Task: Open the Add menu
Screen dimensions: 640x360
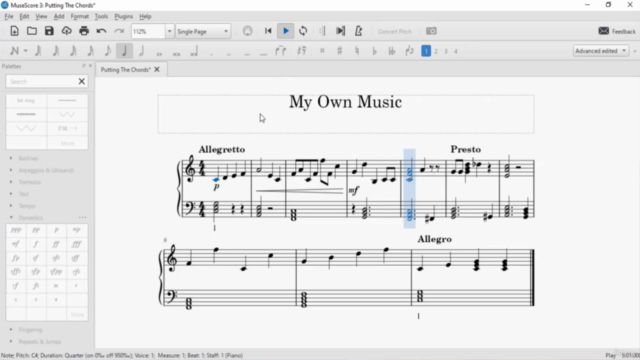Action: click(x=59, y=16)
